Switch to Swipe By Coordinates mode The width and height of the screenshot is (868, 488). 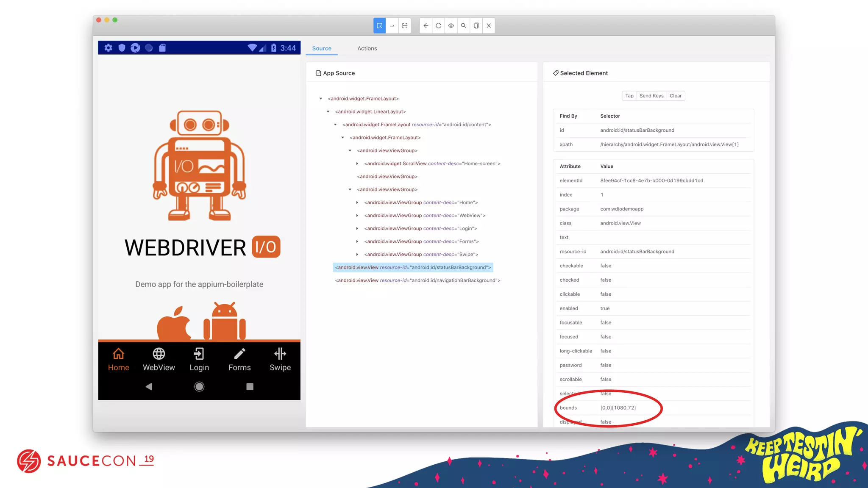[x=392, y=25]
